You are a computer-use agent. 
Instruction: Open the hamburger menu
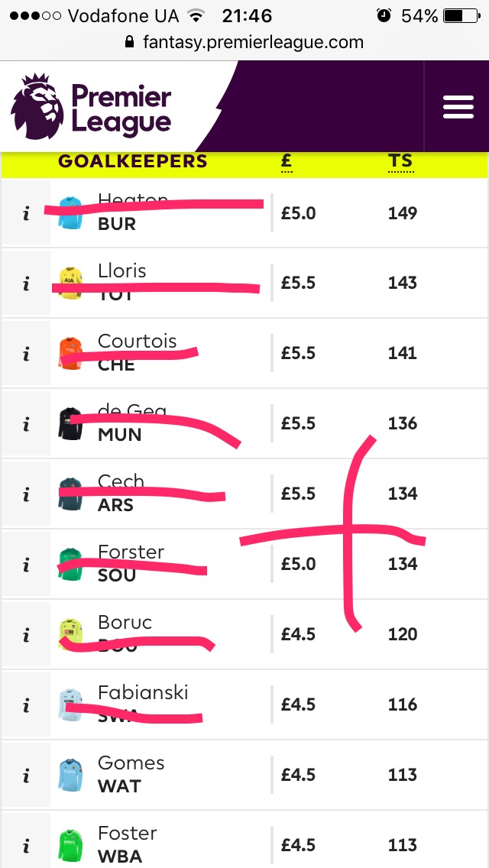point(458,107)
